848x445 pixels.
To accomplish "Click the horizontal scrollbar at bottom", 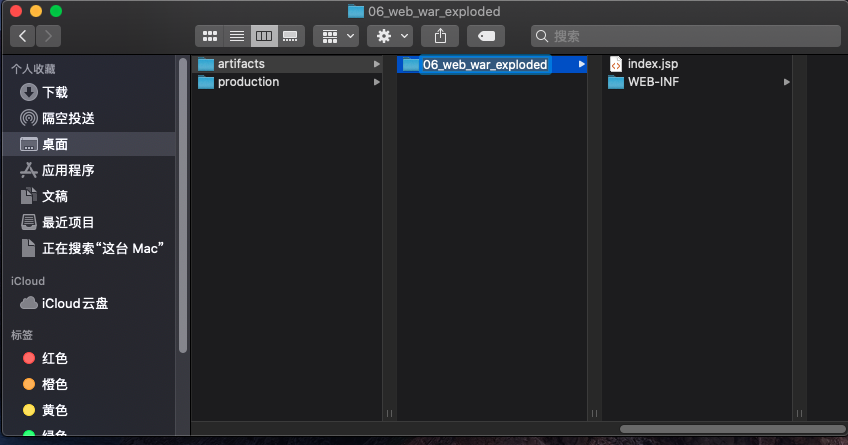I will tap(733, 429).
